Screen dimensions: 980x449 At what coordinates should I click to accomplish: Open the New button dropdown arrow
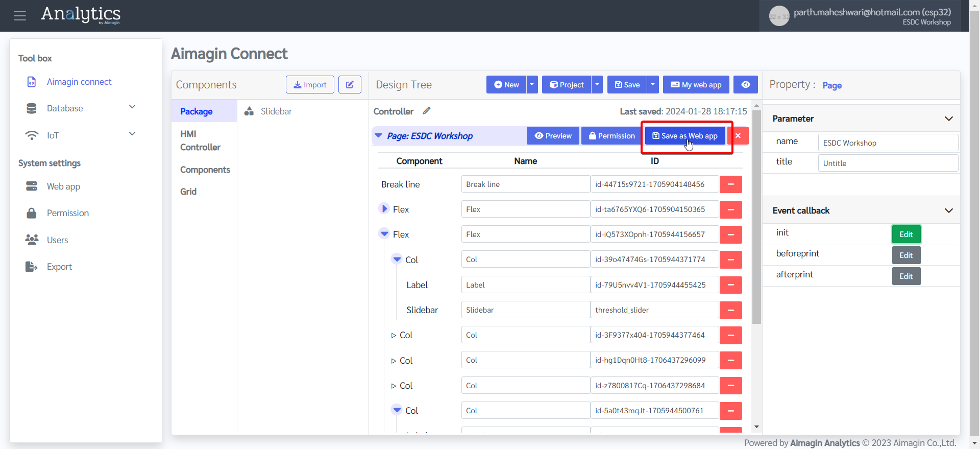[532, 85]
